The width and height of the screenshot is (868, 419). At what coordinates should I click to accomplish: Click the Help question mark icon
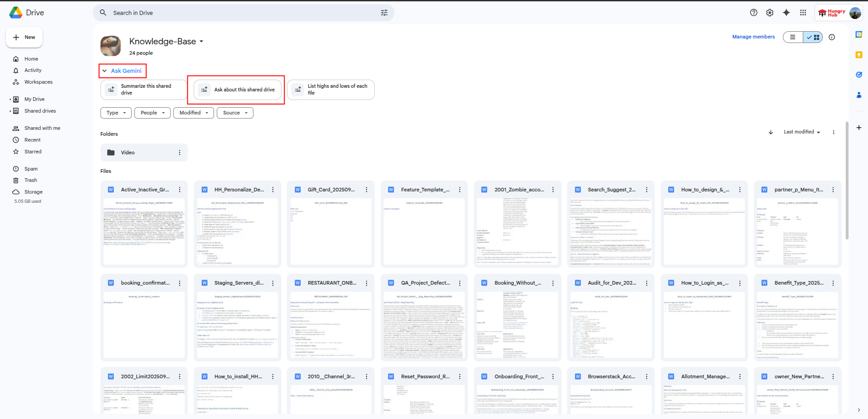pyautogui.click(x=754, y=13)
